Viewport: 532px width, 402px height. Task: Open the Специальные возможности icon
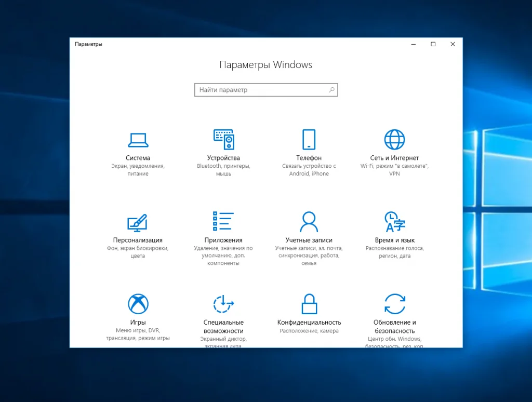coord(223,304)
